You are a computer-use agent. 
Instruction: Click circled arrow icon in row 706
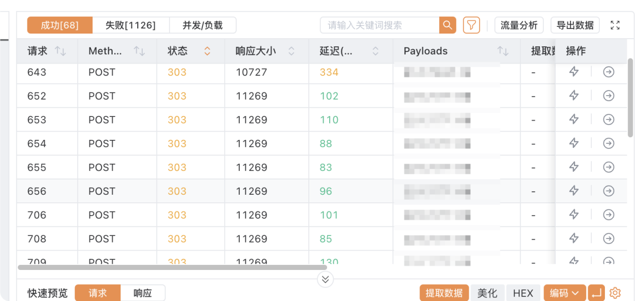pyautogui.click(x=608, y=215)
